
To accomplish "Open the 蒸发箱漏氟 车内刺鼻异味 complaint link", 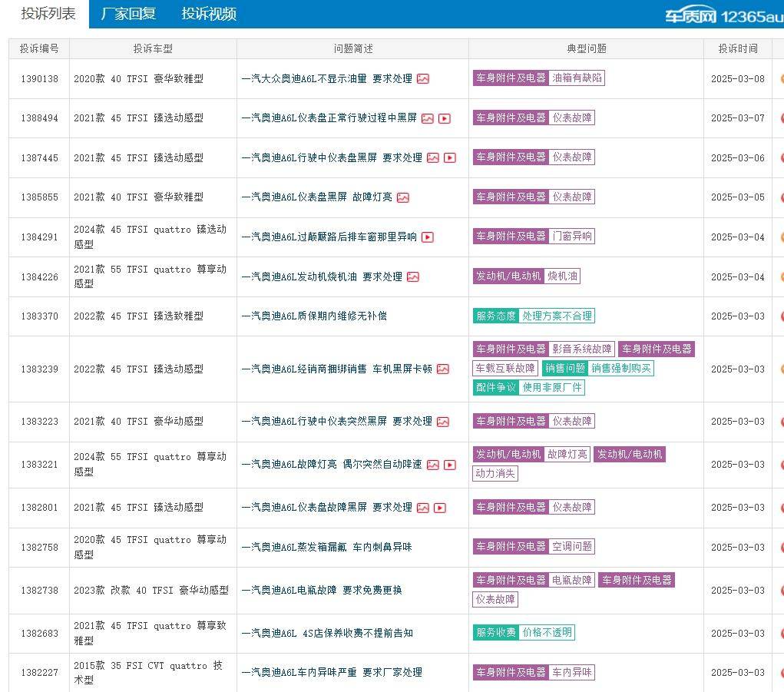I will coord(326,548).
